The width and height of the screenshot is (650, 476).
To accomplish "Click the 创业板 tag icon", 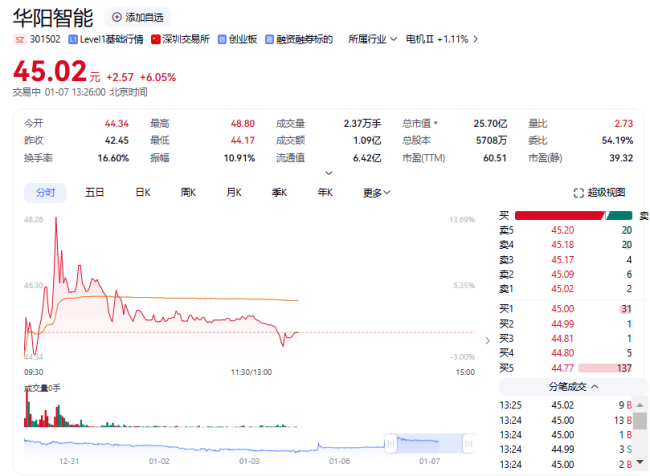I will point(222,39).
